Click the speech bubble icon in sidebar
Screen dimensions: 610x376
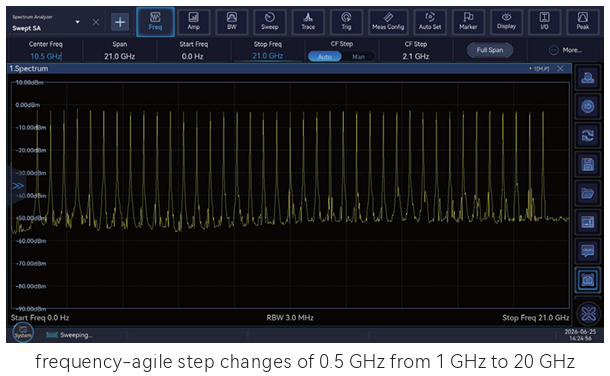[587, 250]
